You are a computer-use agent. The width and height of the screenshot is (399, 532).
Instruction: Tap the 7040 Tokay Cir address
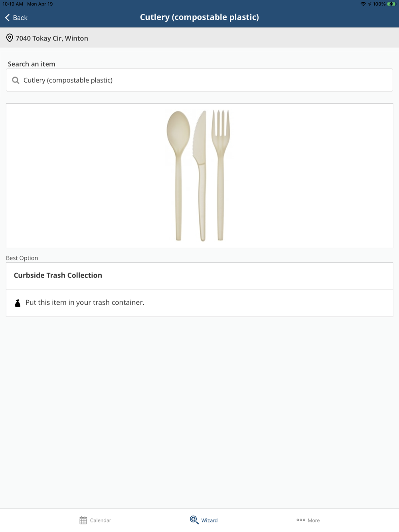52,38
